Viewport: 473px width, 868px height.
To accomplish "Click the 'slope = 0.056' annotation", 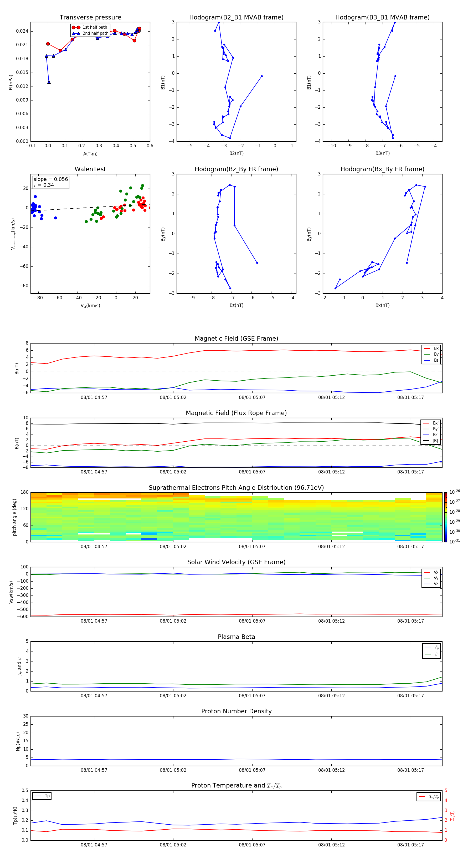I will (x=51, y=179).
